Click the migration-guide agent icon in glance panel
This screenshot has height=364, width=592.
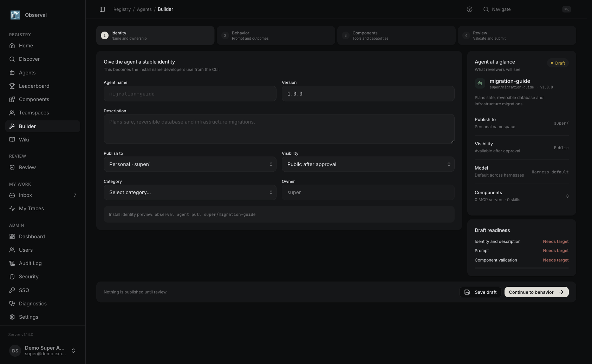click(x=480, y=84)
